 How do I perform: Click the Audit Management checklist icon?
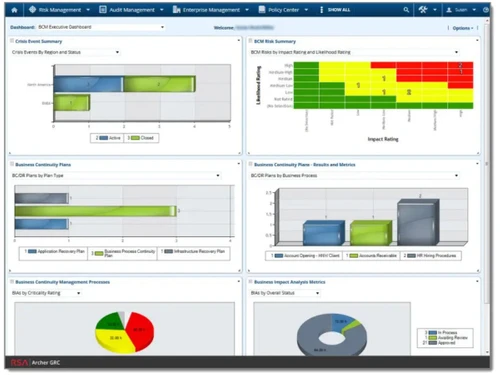[103, 10]
